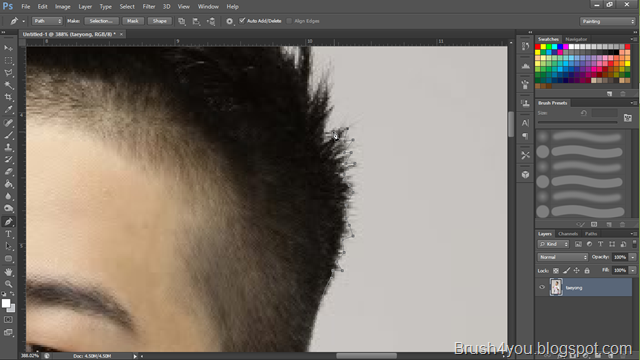Screen dimensions: 640x360
Task: Select the Eyedropper tool
Action: 8,109
